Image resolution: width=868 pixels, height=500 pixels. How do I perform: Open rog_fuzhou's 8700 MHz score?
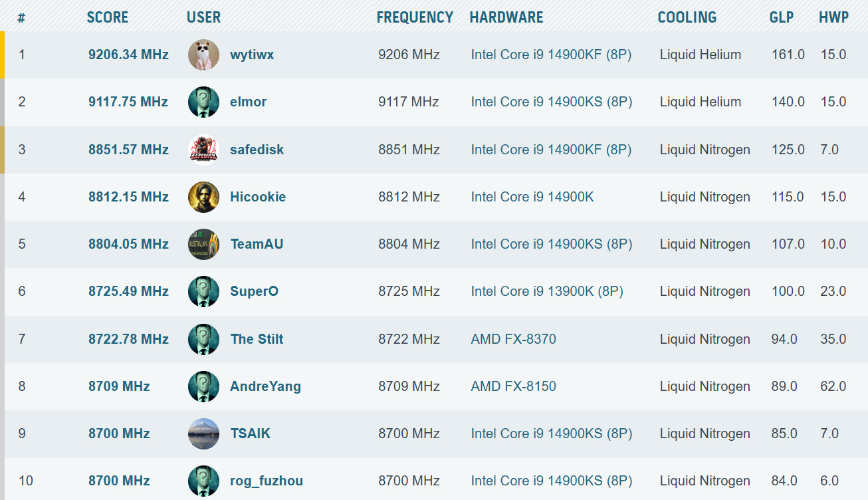point(119,481)
